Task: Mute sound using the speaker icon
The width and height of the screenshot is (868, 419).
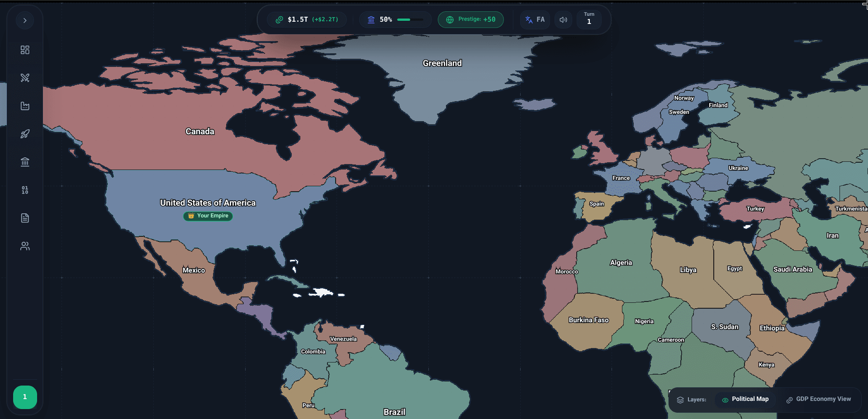Action: click(x=563, y=19)
